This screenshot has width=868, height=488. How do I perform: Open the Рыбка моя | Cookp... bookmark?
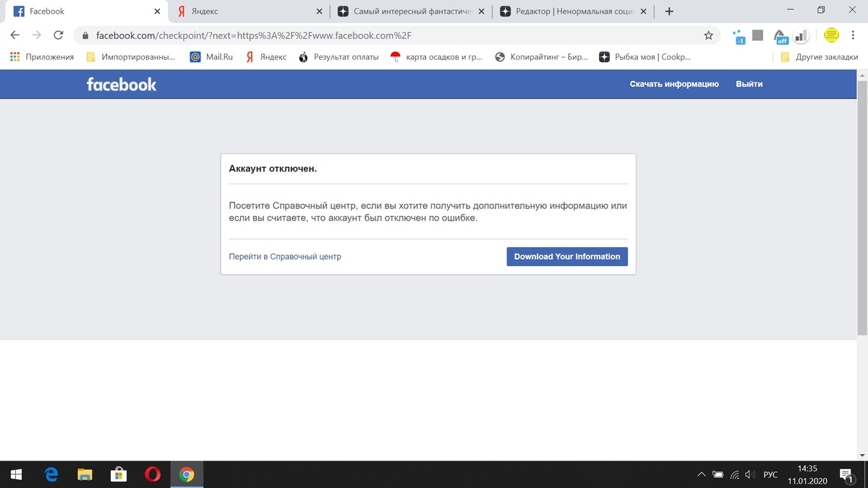pos(645,56)
